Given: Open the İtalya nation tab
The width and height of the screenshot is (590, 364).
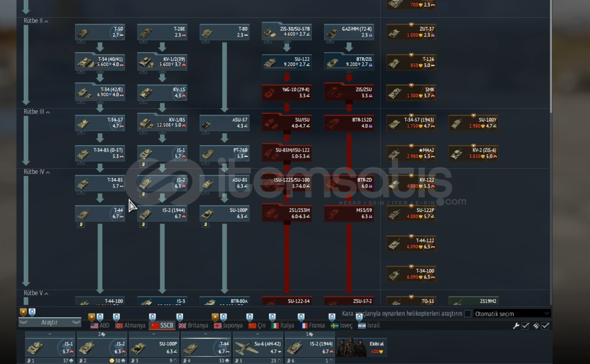Looking at the screenshot, I should click(283, 325).
